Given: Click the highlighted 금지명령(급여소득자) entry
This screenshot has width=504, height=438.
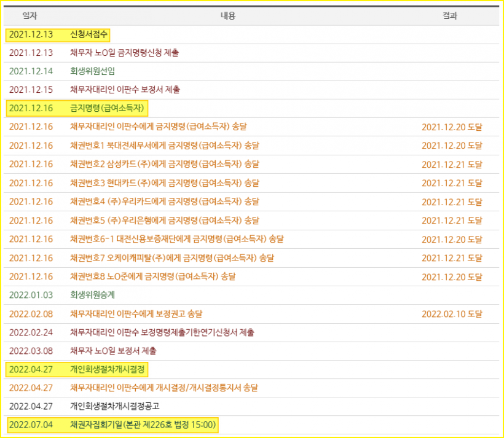Looking at the screenshot, I should tap(107, 108).
